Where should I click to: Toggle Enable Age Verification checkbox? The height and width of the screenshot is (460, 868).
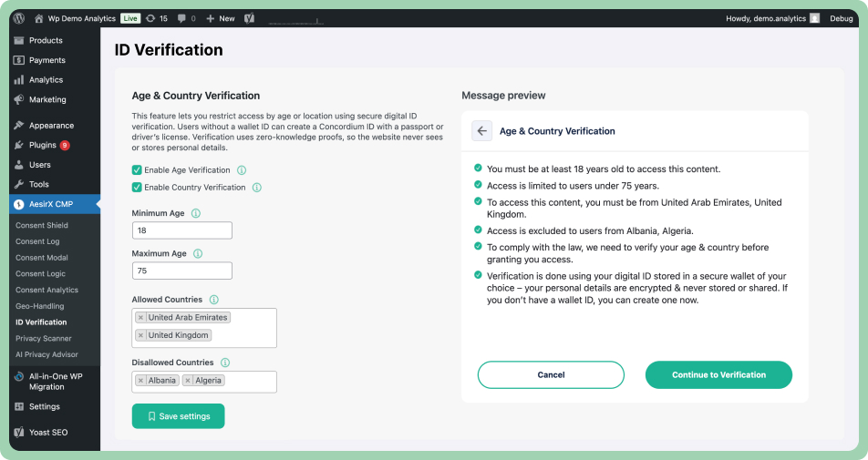point(137,170)
